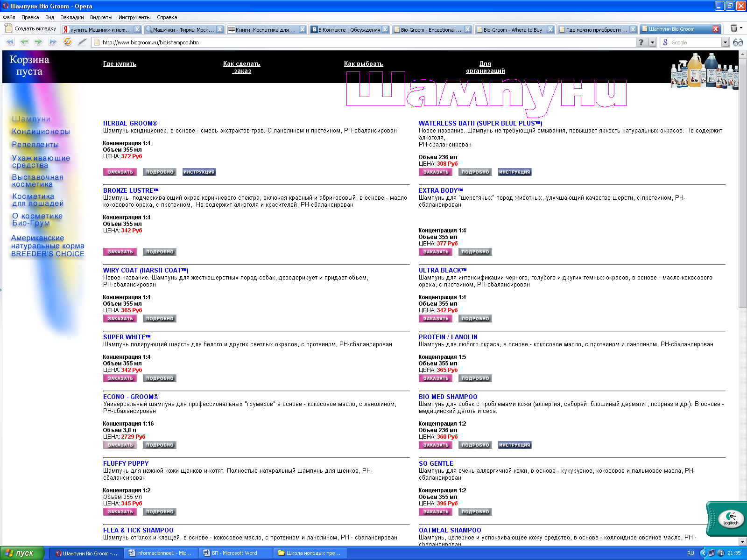This screenshot has height=560, width=747.
Task: Close the Машинки - Фирмы Моск tab
Action: coord(219,29)
